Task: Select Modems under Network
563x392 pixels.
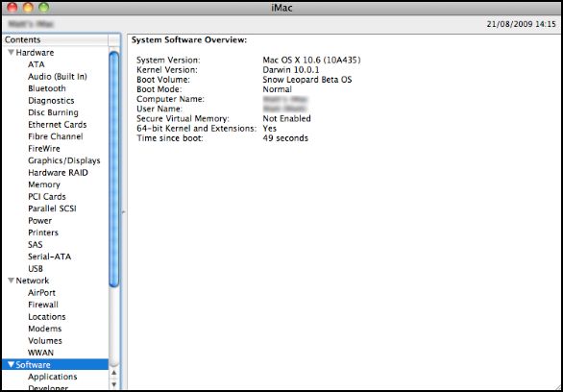Action: click(44, 329)
